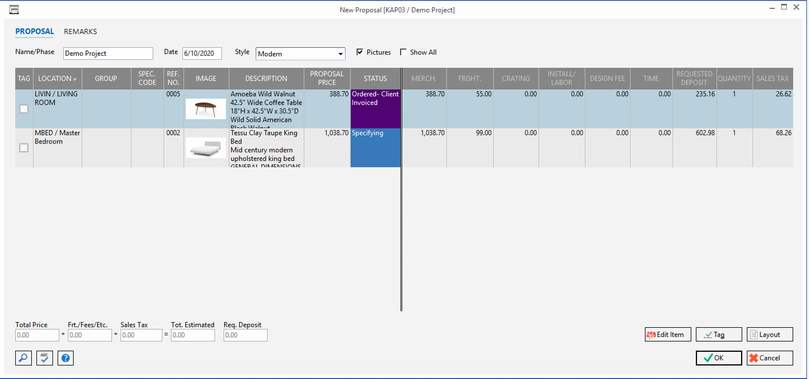
Task: Click the purple Ordered- Client Invoiced status cell
Action: click(376, 109)
